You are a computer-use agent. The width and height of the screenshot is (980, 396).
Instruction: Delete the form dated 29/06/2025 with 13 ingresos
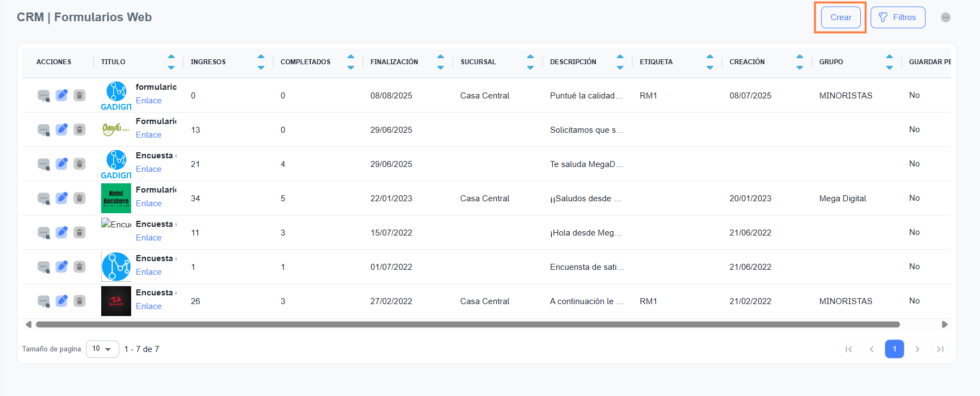tap(79, 129)
